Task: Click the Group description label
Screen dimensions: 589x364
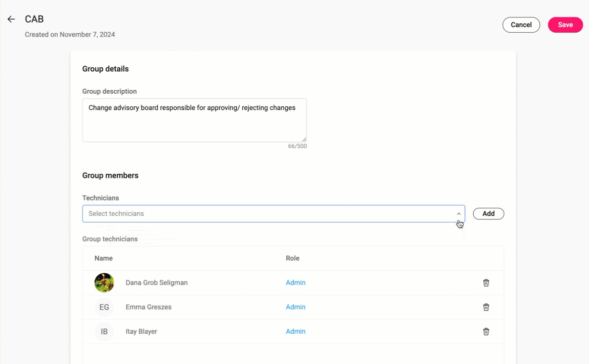Action: point(109,91)
